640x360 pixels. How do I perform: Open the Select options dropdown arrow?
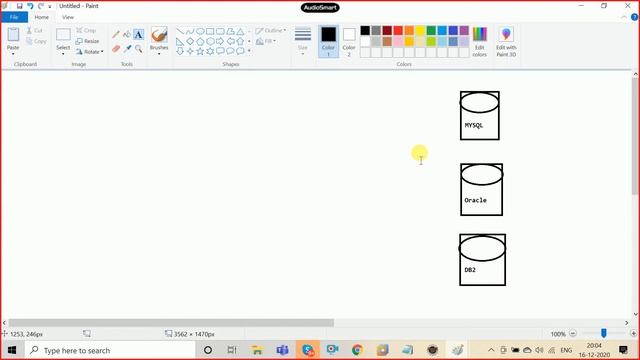coord(63,54)
